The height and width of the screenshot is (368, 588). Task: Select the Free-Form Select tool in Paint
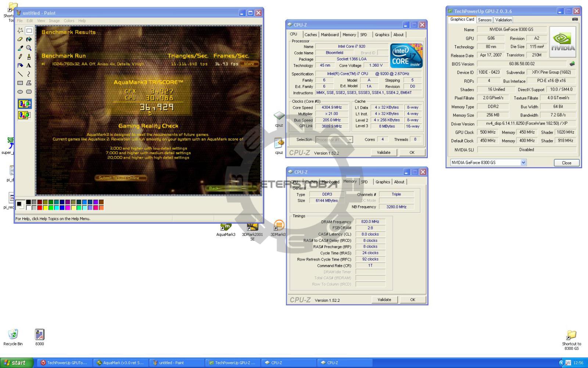(20, 31)
